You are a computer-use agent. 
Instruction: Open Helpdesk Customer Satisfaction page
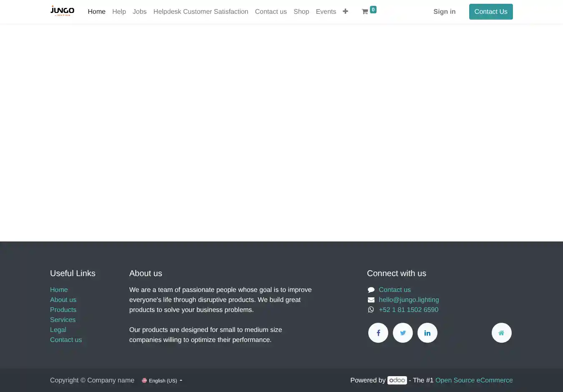coord(201,12)
